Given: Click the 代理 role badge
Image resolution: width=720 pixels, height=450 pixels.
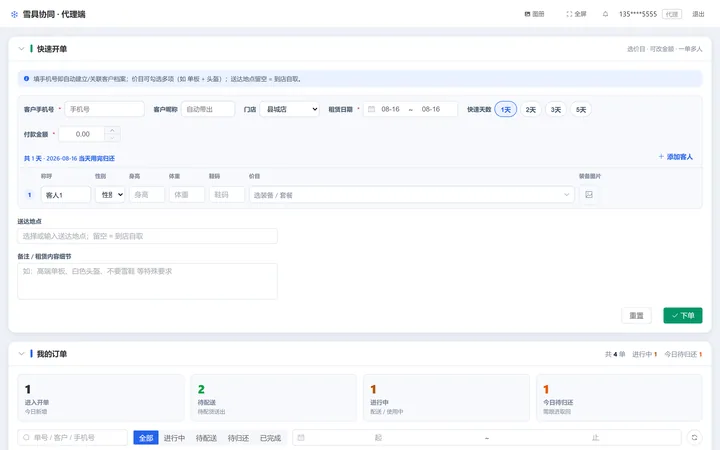Looking at the screenshot, I should (672, 14).
